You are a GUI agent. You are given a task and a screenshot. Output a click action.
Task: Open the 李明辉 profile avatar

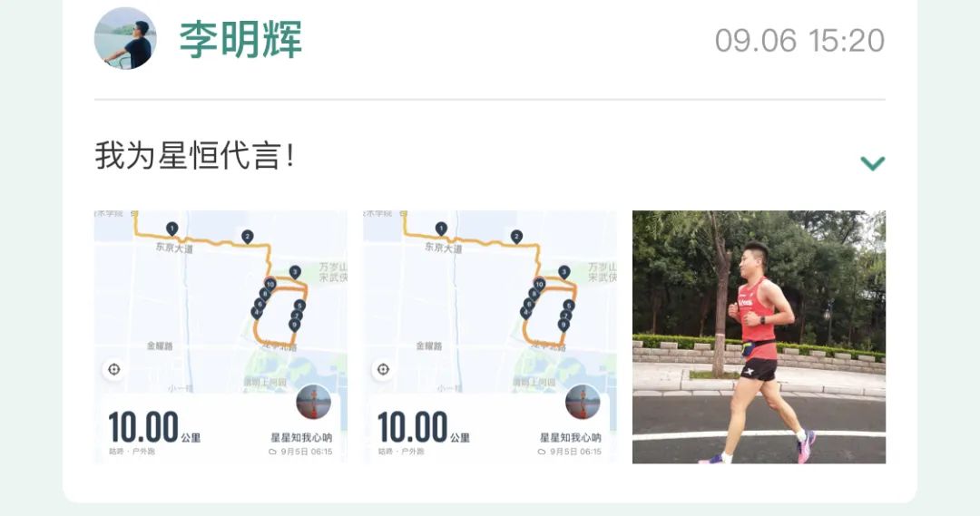[125, 38]
